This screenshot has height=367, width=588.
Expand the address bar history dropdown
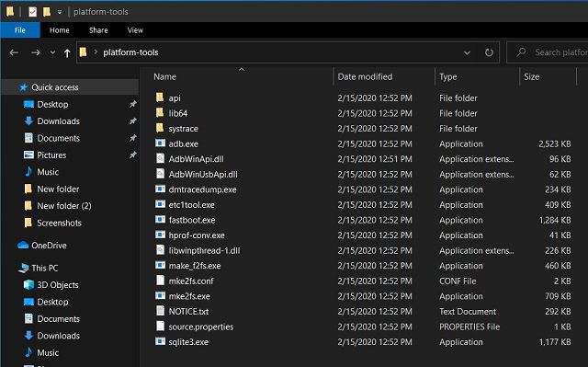(467, 52)
